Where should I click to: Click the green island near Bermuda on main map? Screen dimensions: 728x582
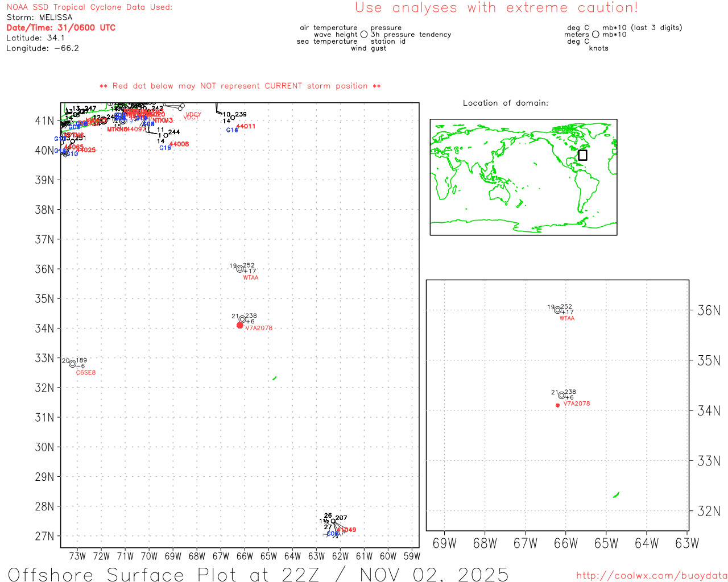275,378
